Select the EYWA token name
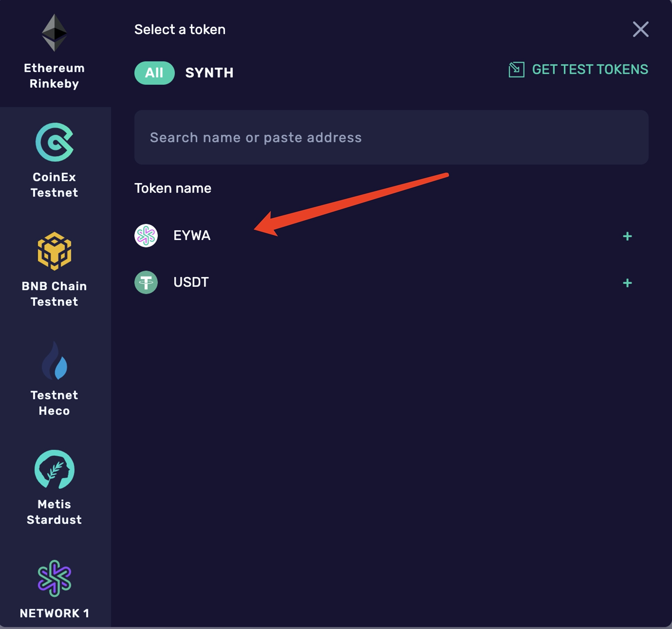The image size is (672, 629). coord(192,236)
